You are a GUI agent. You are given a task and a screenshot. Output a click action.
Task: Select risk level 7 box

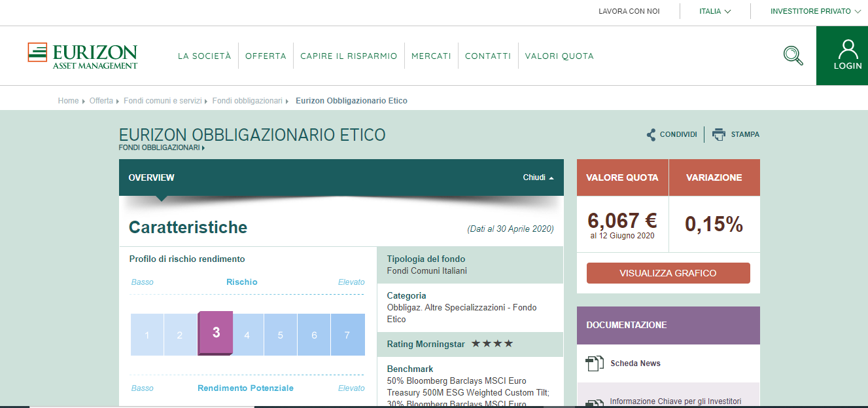point(347,335)
